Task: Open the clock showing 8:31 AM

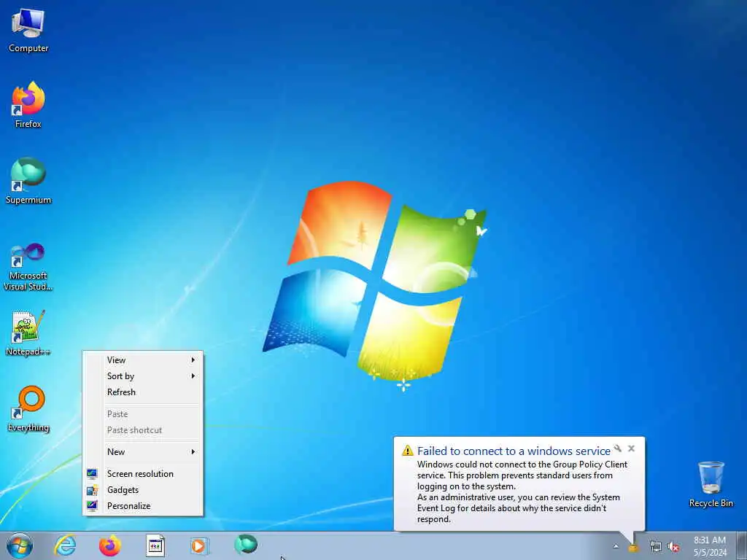Action: (710, 546)
